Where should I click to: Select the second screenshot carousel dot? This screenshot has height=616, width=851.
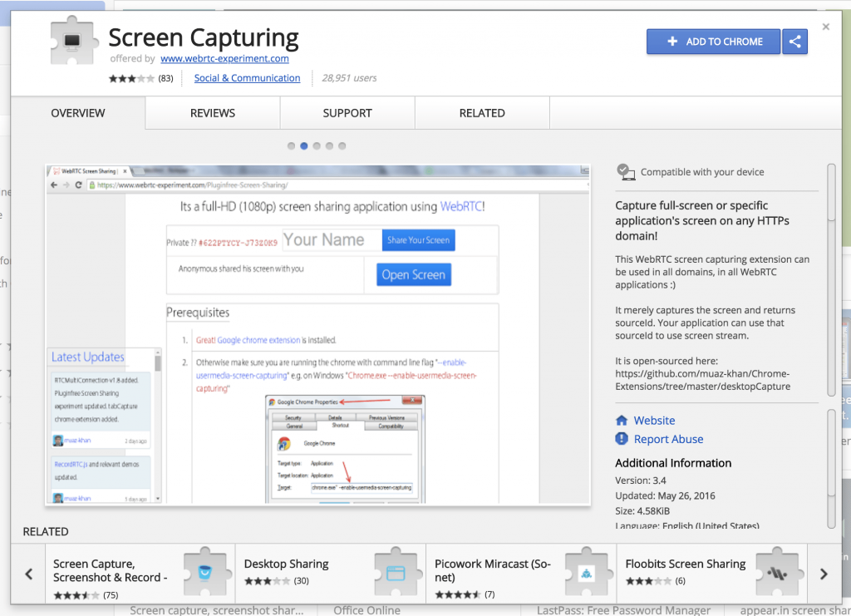(x=304, y=146)
